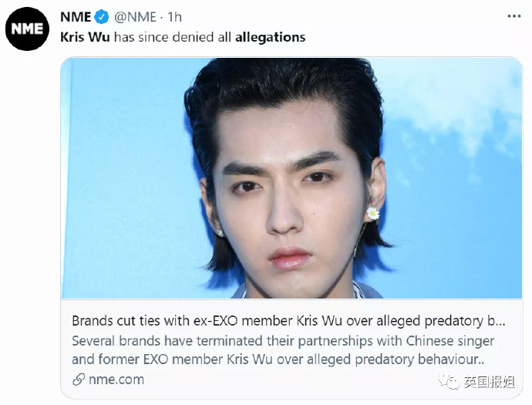532x405 pixels.
Task: Click the 英国报姐 watermark text
Action: 489,382
